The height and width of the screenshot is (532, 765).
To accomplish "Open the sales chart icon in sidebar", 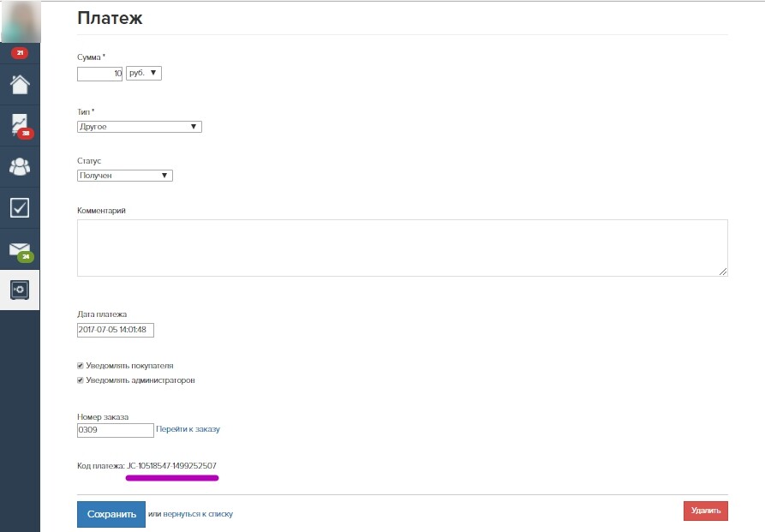I will (20, 126).
